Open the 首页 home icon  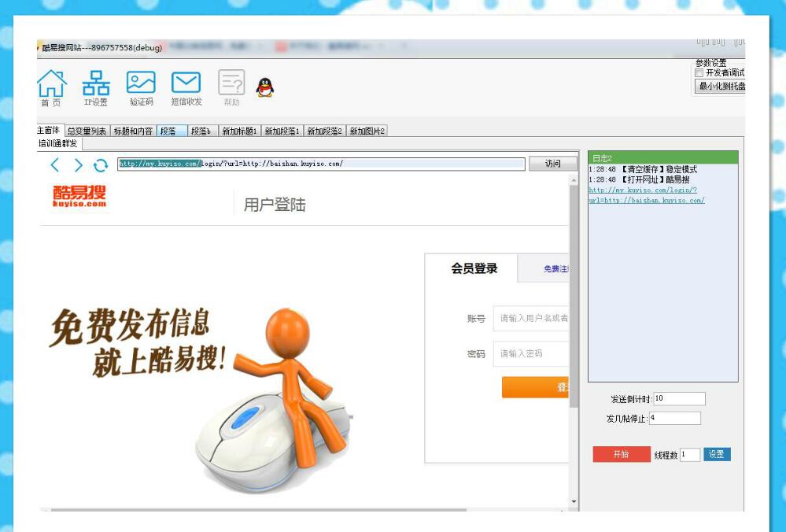click(x=51, y=88)
